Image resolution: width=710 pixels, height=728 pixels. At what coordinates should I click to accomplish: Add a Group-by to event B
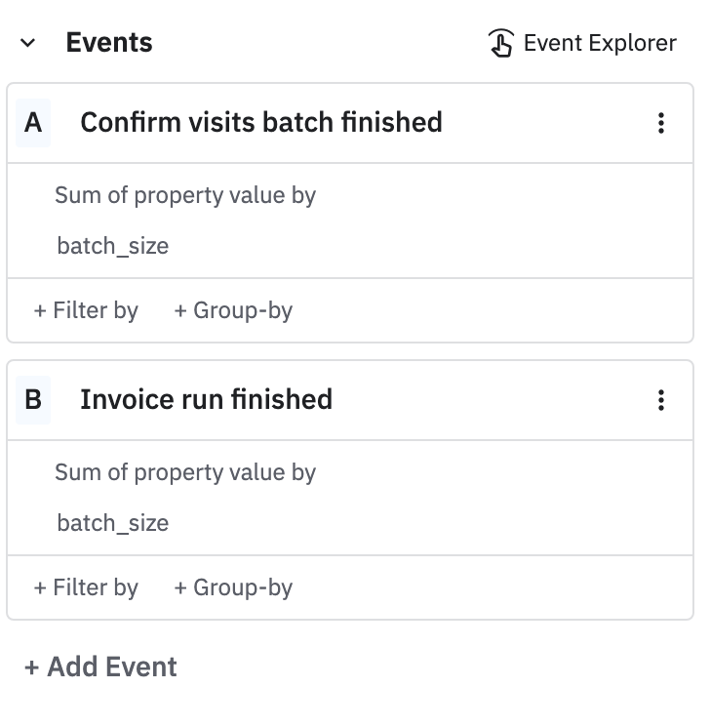click(233, 587)
